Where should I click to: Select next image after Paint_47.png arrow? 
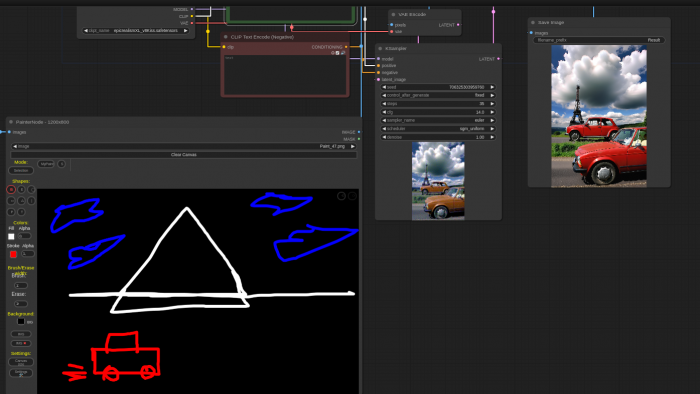pyautogui.click(x=353, y=146)
